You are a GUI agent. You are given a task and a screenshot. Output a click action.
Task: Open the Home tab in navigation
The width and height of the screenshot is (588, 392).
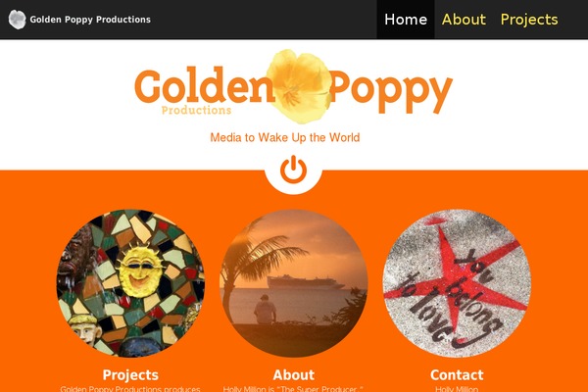(x=406, y=20)
